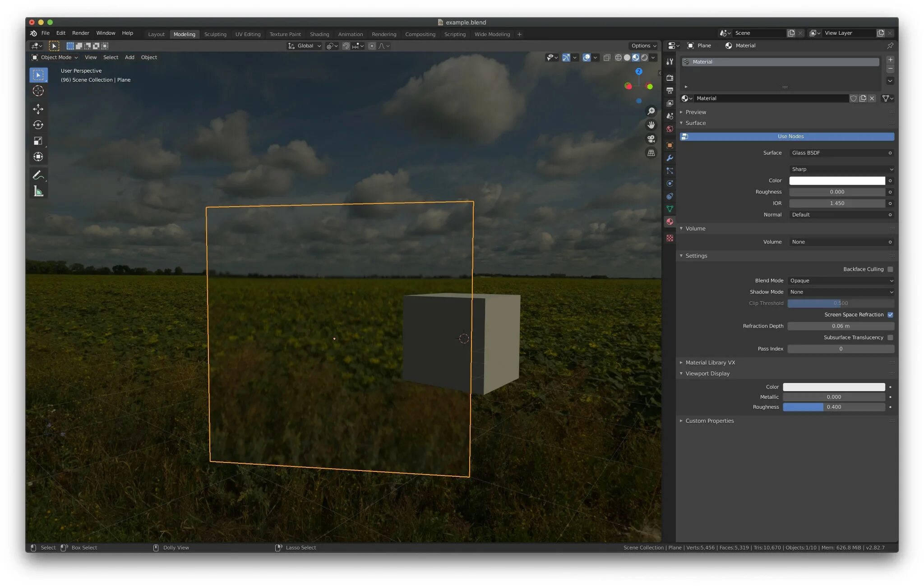Toggle the camera view icon
Image resolution: width=924 pixels, height=586 pixels.
(651, 139)
